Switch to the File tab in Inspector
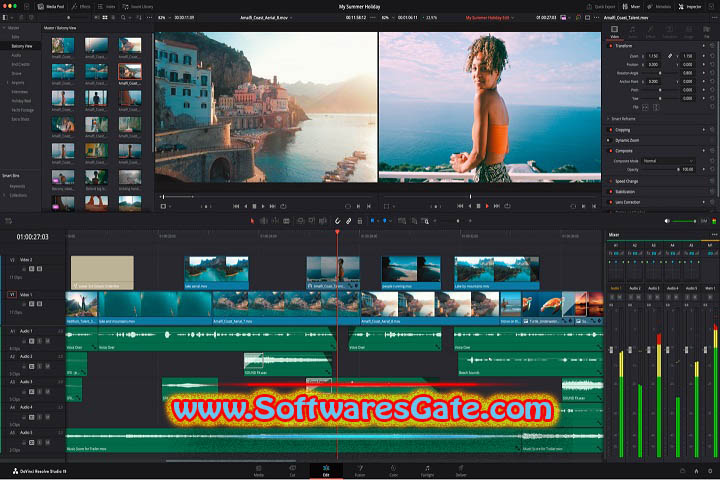Viewport: 720px width, 480px height. coord(707,32)
